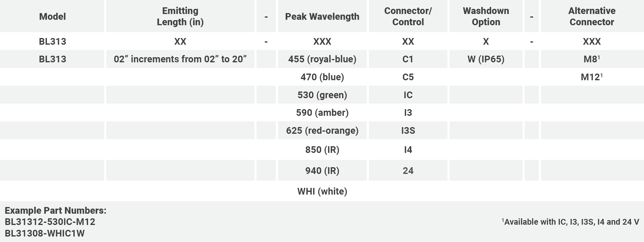Click the W (IP65) washdown cell
644x242 pixels.
(486, 59)
